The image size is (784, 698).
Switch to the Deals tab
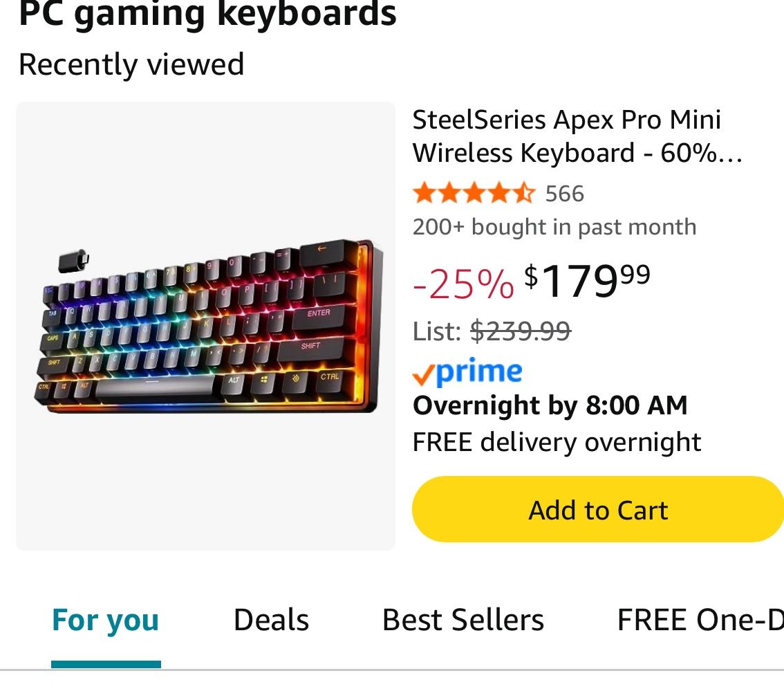[x=271, y=620]
